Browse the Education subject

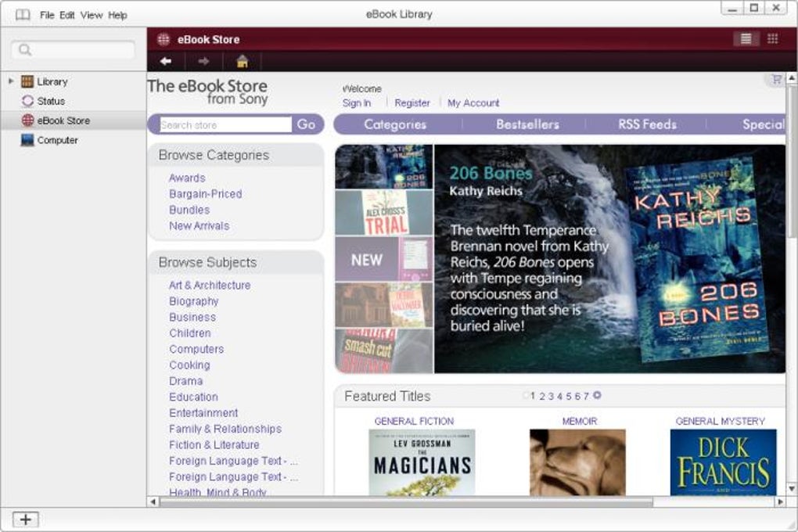pyautogui.click(x=193, y=397)
